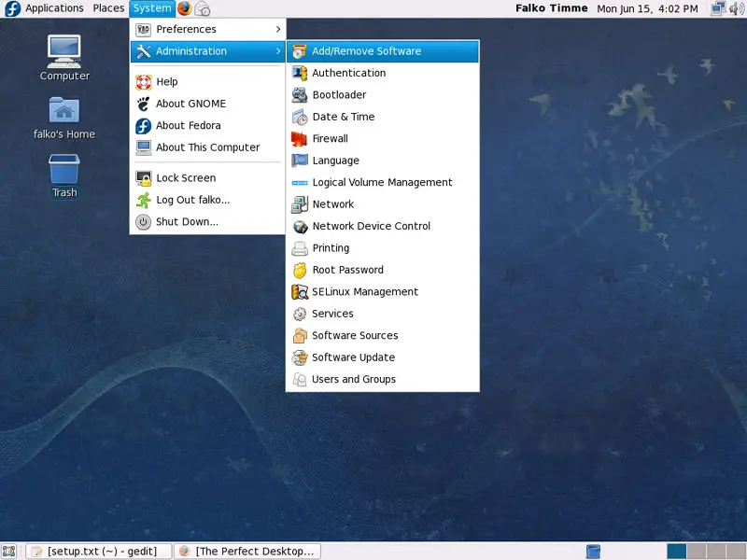Click the date and time clock in panel
Screen dimensions: 747x560
click(x=647, y=8)
